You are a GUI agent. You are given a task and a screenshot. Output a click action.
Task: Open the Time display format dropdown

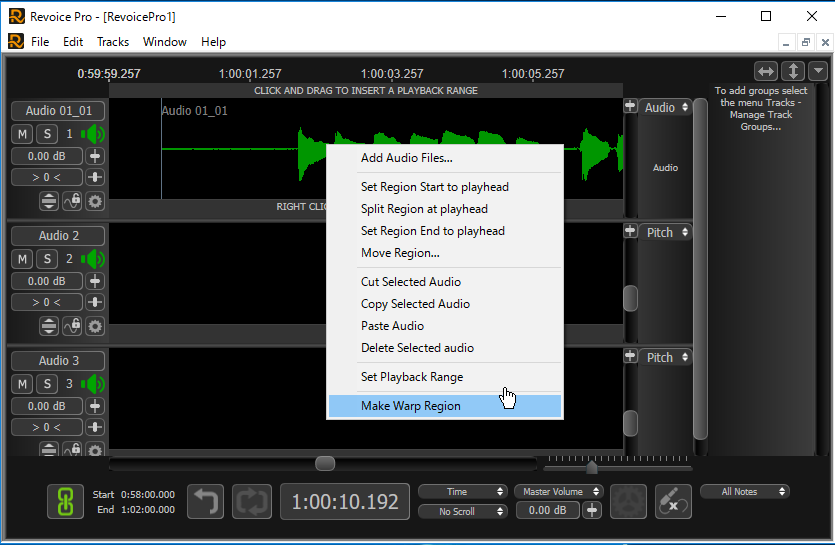[x=462, y=491]
